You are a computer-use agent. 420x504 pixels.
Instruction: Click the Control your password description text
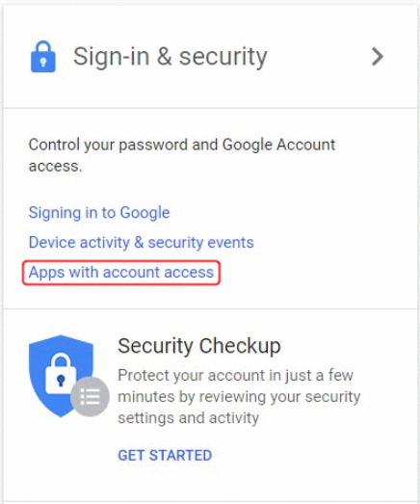(181, 155)
